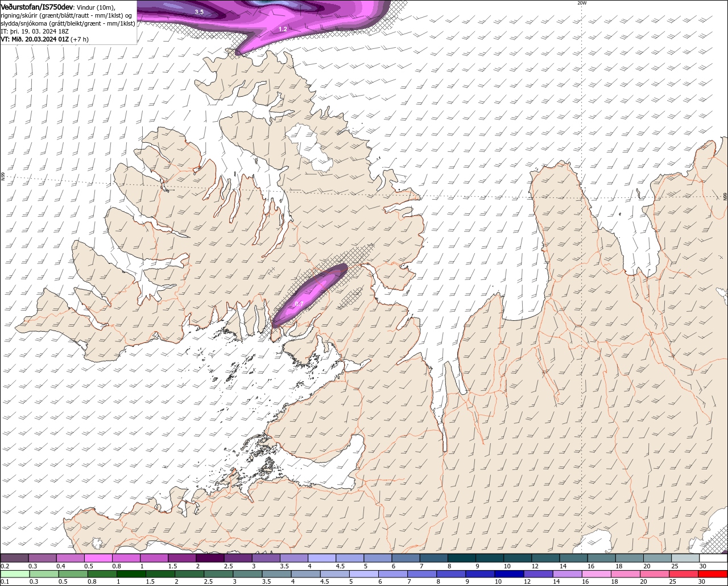This screenshot has height=586, width=728.
Task: Click the white 30 legend swatch
Action: point(713,558)
